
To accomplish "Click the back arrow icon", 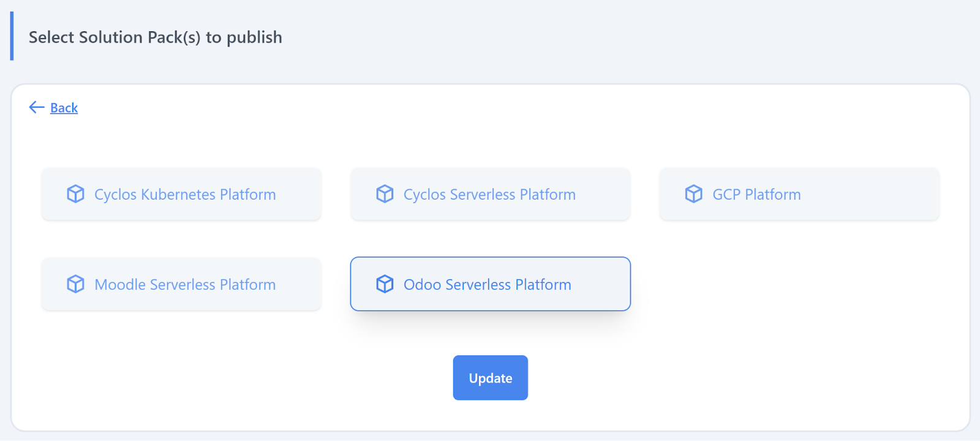I will (37, 107).
